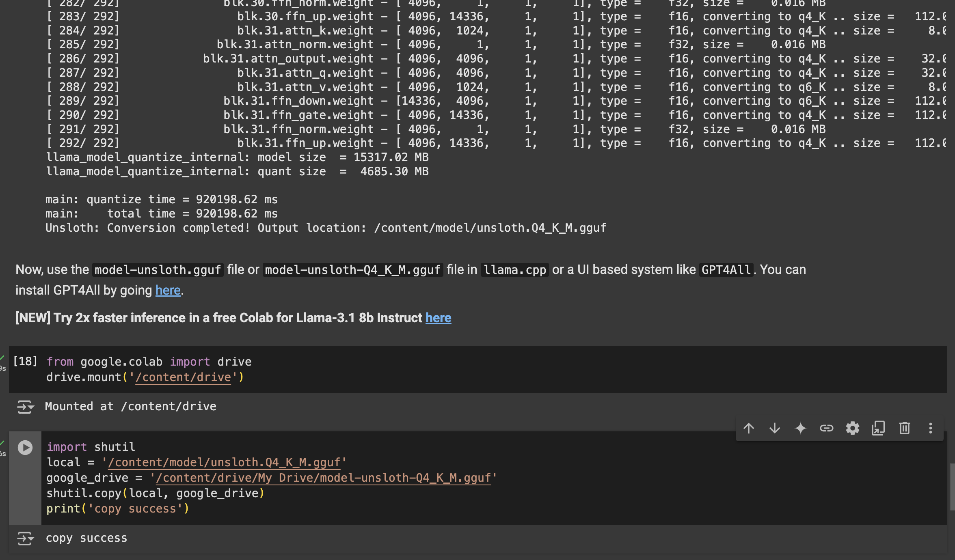Click the '/content/drive' path string
This screenshot has height=560, width=955.
(183, 377)
